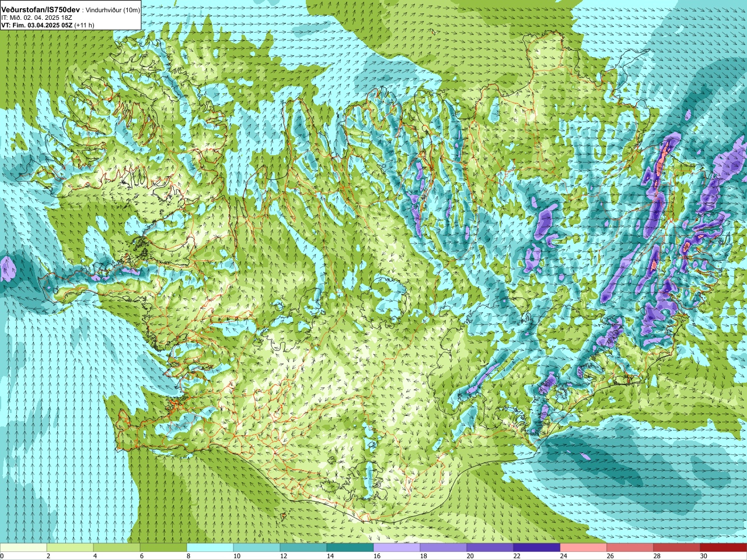Select the light cyan swatch between 8 and 10
The image size is (747, 560).
210,548
